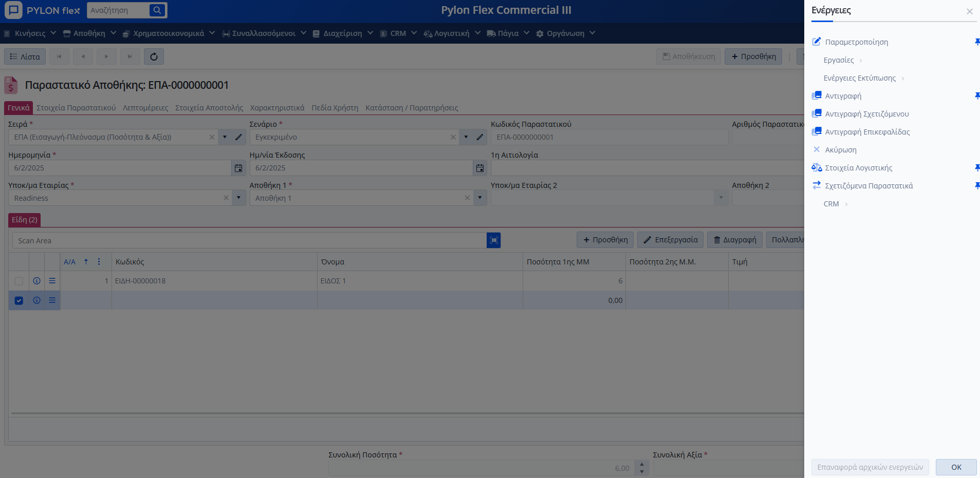Open the Σειρά dropdown arrow
Screen dimensions: 980x478
(x=225, y=137)
